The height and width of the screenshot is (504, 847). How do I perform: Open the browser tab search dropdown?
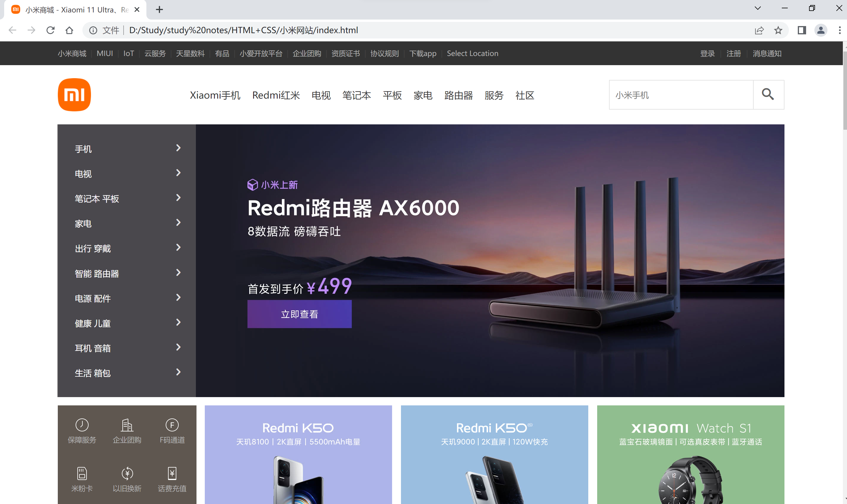click(x=757, y=8)
